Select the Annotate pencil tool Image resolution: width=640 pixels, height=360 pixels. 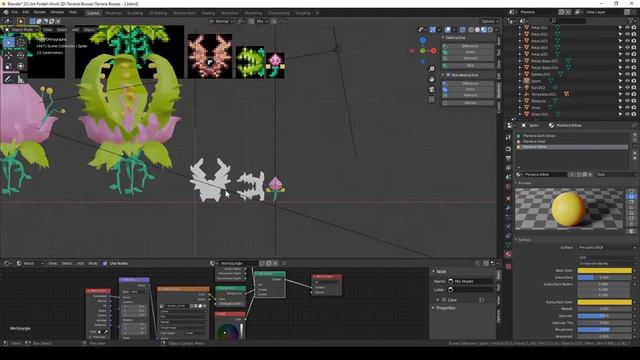coord(9,79)
